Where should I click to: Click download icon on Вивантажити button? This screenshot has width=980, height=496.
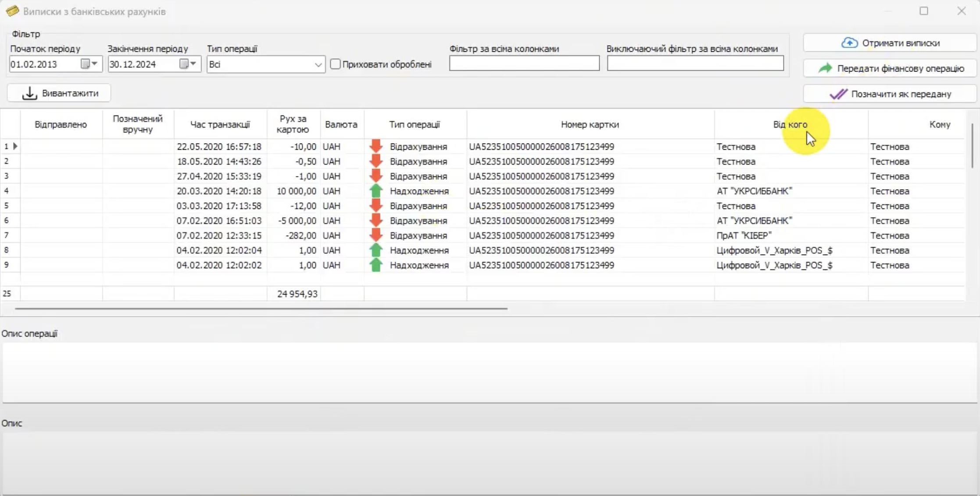pyautogui.click(x=29, y=93)
